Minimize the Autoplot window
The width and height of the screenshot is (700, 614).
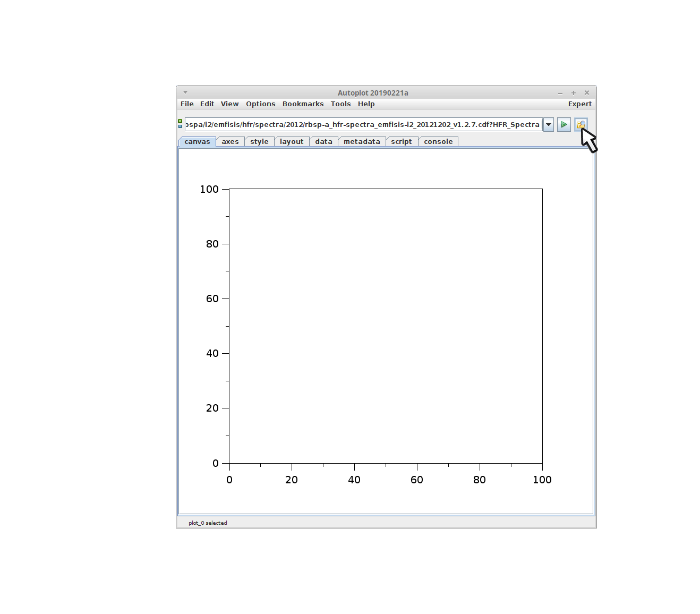click(560, 93)
